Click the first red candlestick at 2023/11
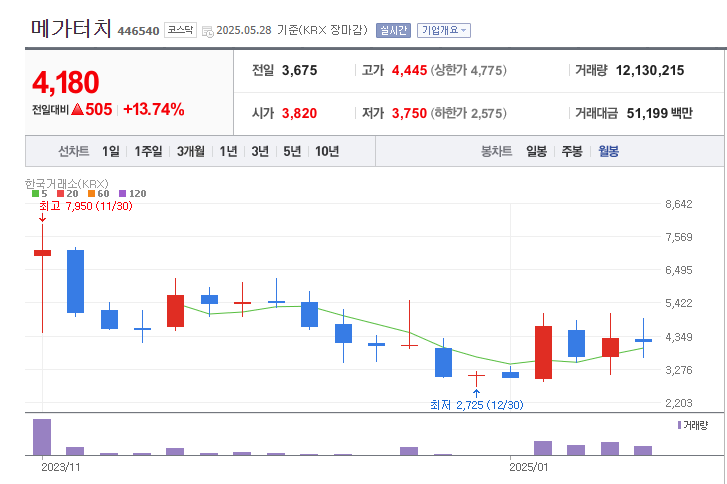 tap(42, 253)
